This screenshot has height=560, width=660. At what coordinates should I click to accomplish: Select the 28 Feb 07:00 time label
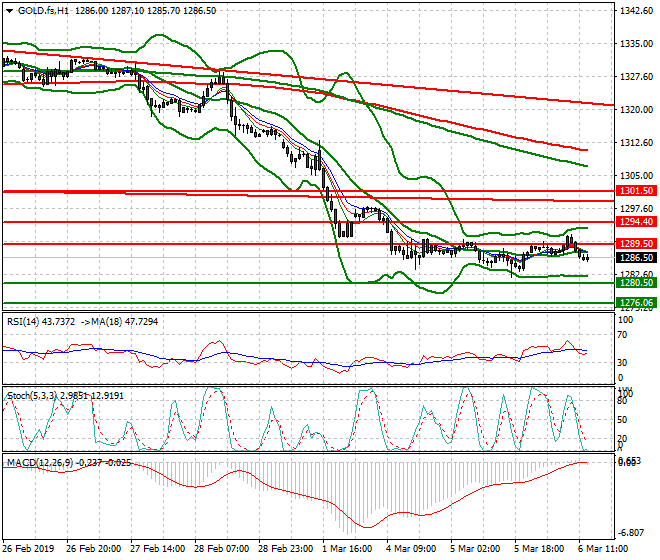point(221,549)
